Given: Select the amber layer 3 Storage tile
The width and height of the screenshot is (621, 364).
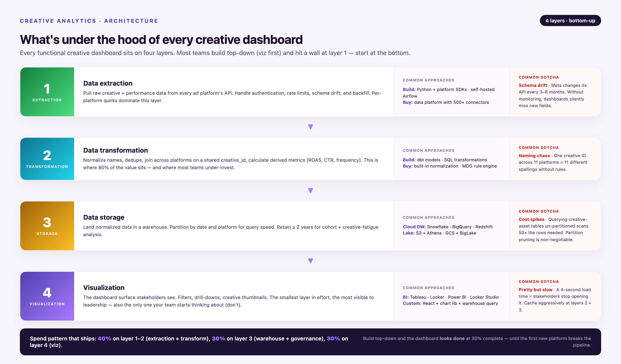Looking at the screenshot, I should 47,226.
